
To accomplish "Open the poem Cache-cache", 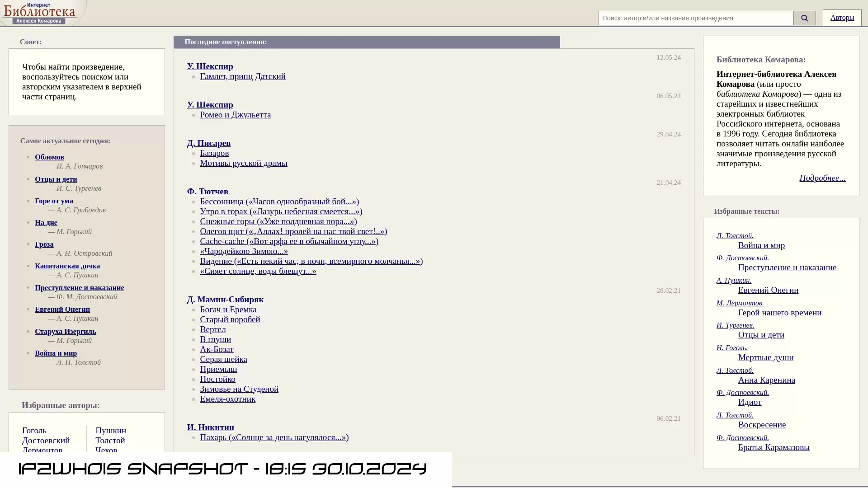I will (289, 241).
